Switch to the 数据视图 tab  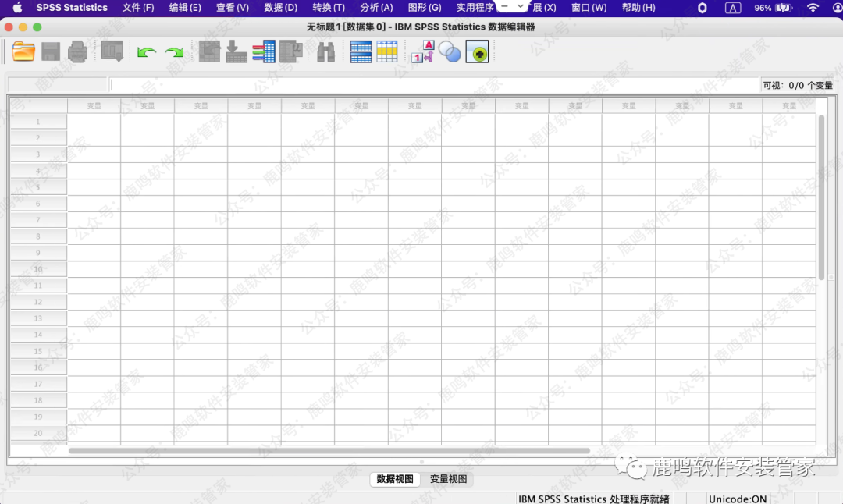[394, 479]
